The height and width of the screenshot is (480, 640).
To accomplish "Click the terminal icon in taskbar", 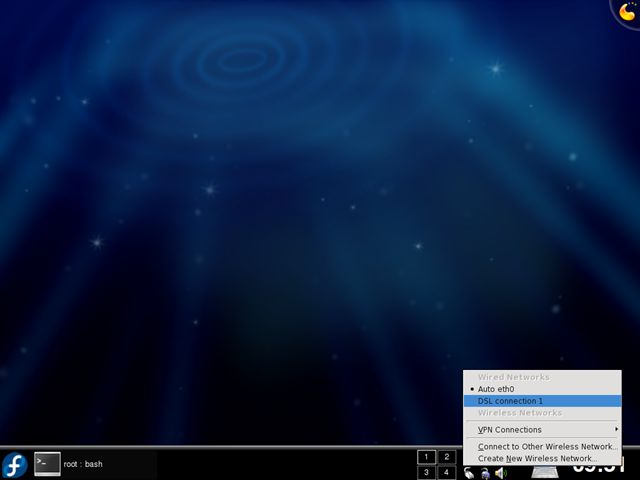I will pos(47,464).
